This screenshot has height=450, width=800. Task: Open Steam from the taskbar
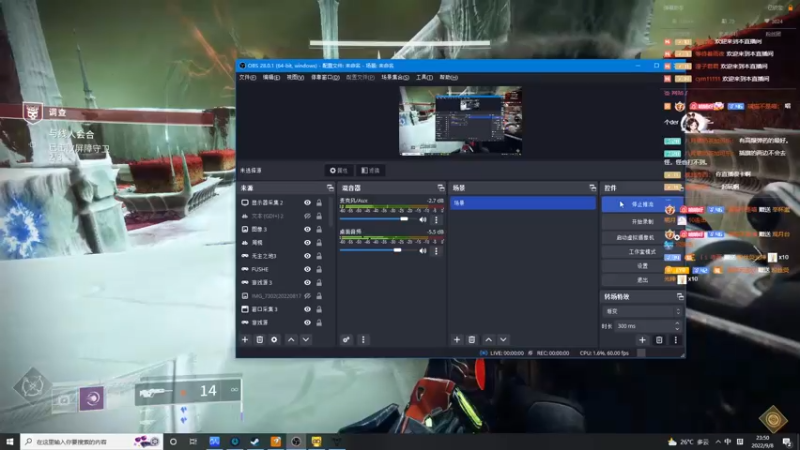(x=255, y=442)
